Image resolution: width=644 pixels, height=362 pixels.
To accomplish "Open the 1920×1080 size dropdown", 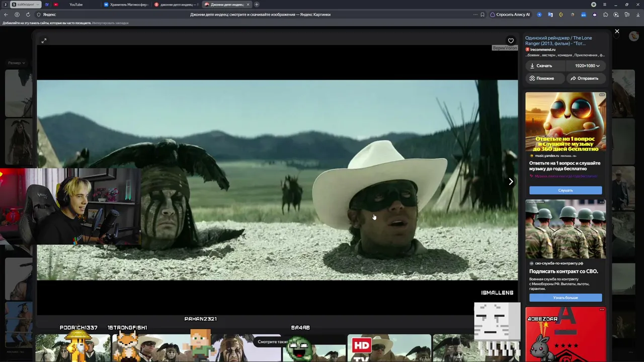I will [x=587, y=66].
